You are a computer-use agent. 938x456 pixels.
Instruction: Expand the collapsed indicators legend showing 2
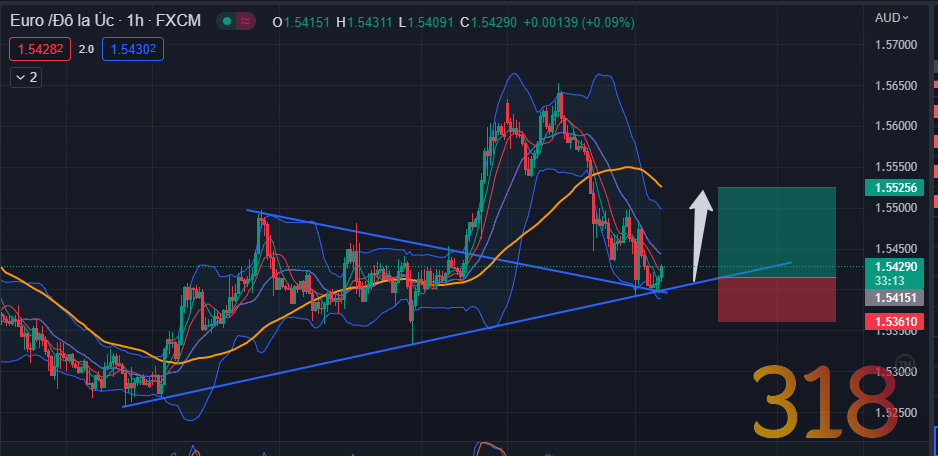click(26, 77)
